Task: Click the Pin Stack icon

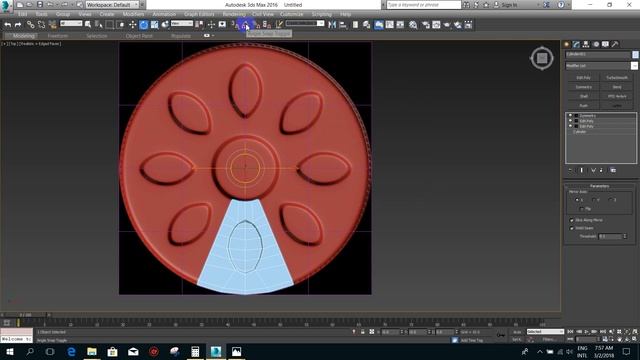Action: point(571,170)
